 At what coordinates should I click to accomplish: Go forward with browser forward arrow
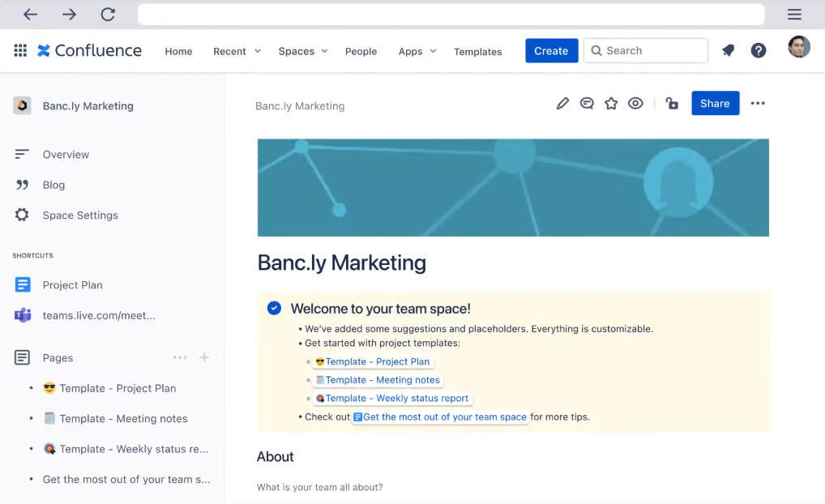click(x=69, y=15)
